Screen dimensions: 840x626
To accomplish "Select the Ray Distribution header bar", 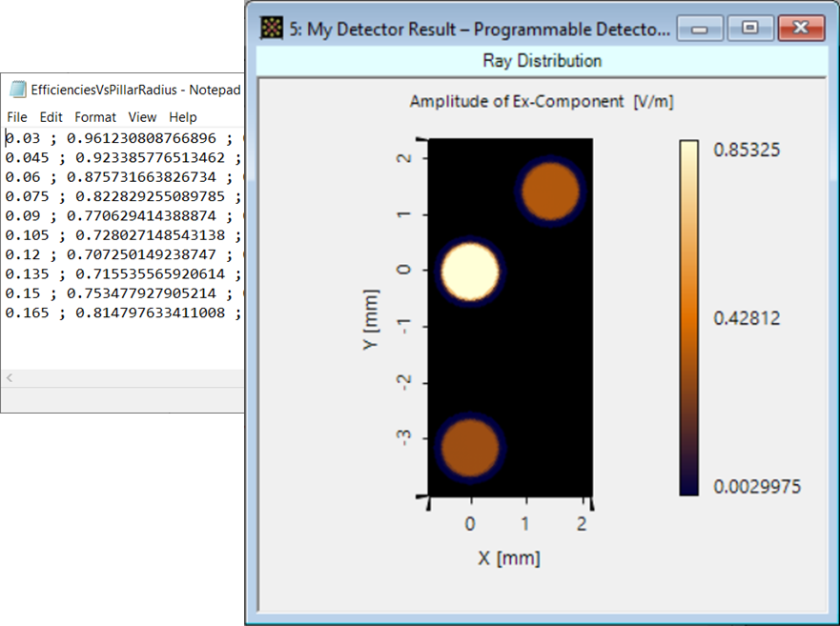I will pos(542,61).
